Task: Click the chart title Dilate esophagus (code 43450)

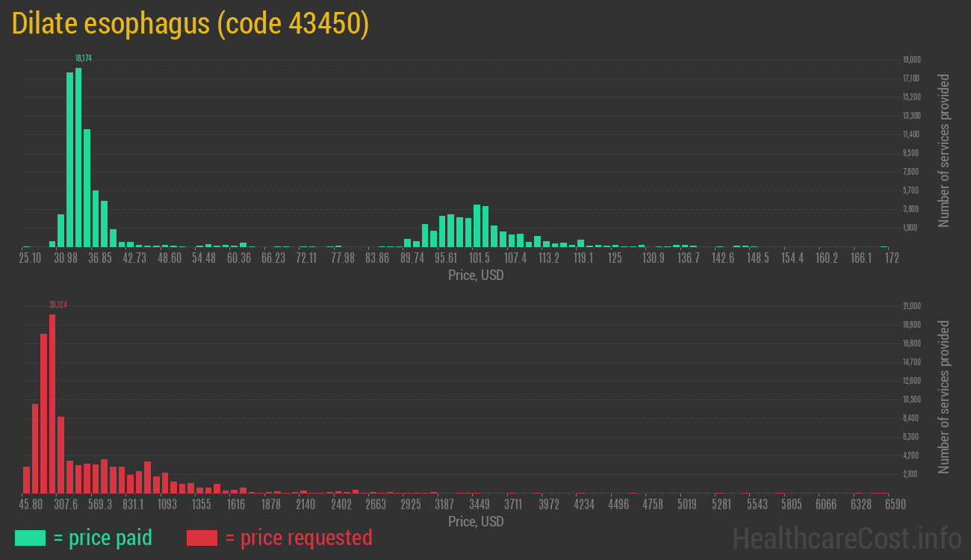Action: pyautogui.click(x=190, y=25)
